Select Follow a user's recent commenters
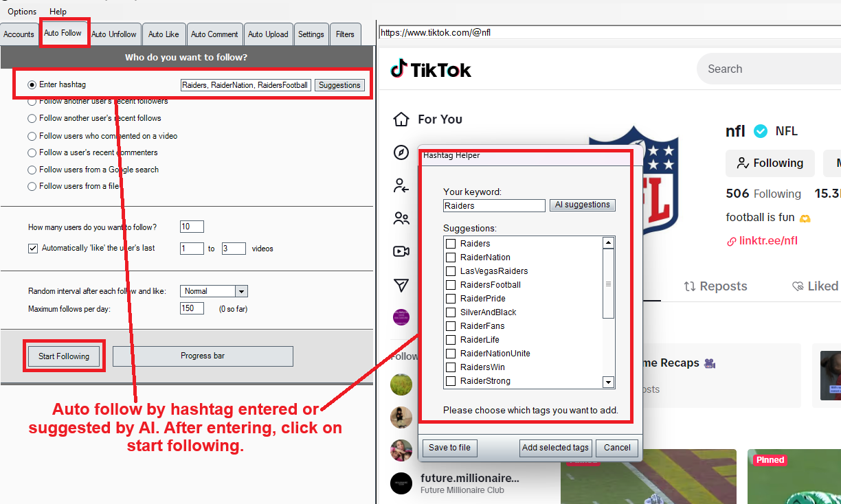Viewport: 841px width, 504px height. click(32, 152)
